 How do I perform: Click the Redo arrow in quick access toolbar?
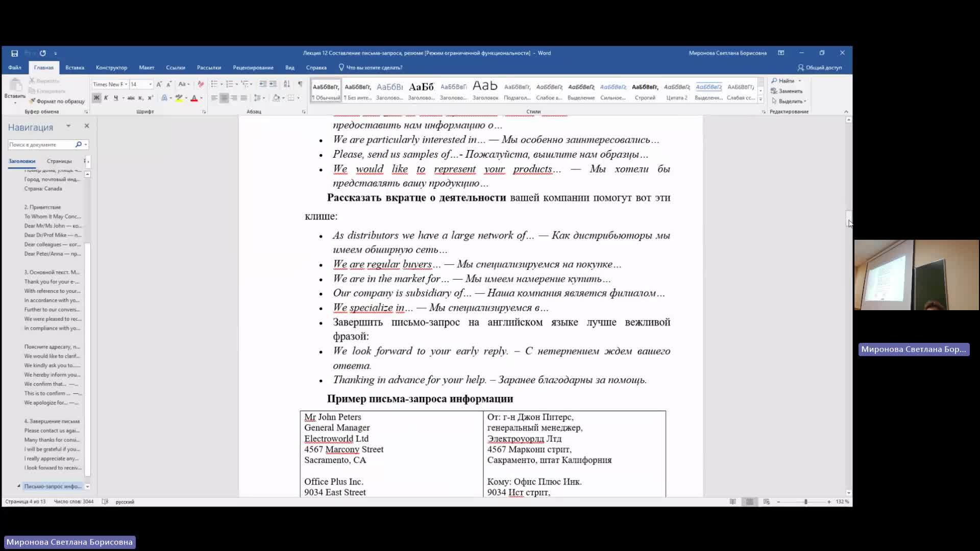point(43,53)
